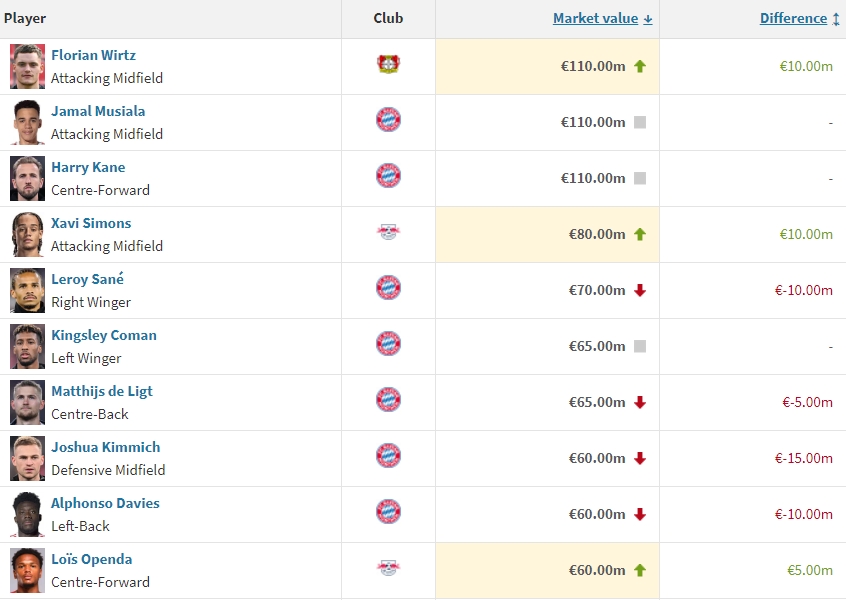Open Florian Wirtz player profile link
Viewport: 846px width, 600px height.
[93, 55]
